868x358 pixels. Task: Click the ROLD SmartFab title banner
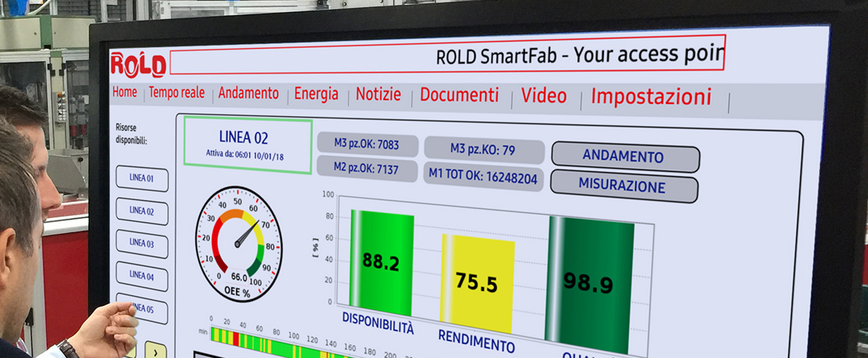click(x=447, y=55)
